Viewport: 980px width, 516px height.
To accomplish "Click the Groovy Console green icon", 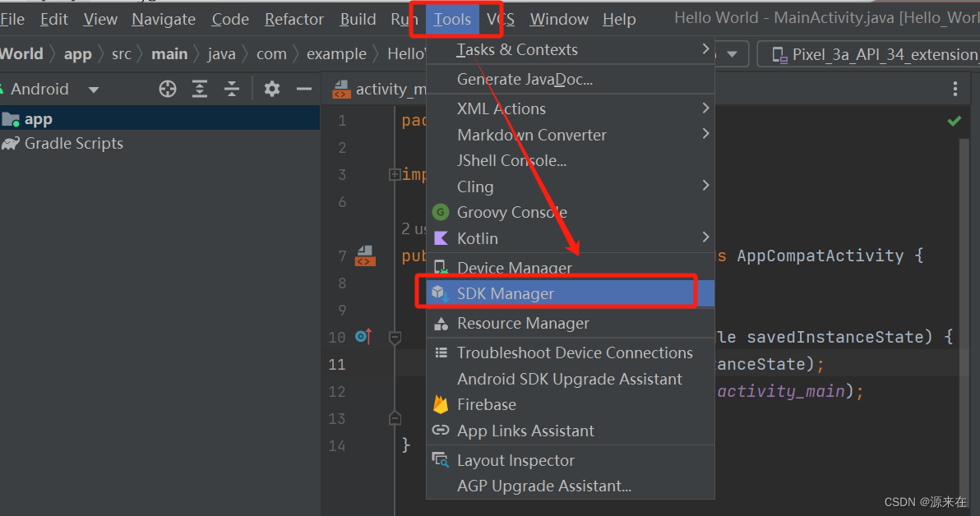I will click(x=441, y=212).
